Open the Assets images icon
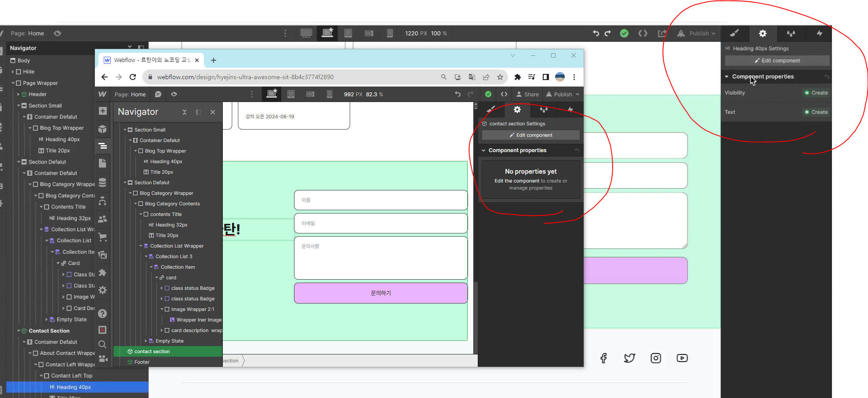This screenshot has width=868, height=398. click(x=102, y=255)
